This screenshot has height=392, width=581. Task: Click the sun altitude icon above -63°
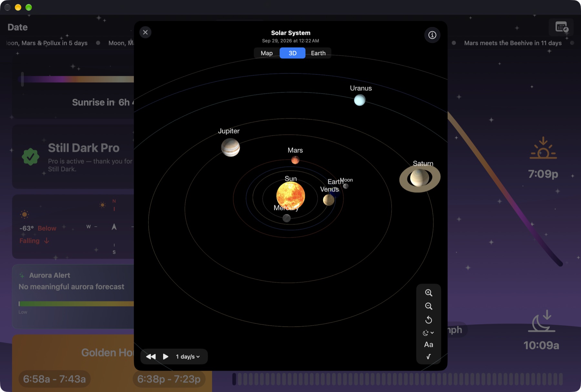(25, 214)
